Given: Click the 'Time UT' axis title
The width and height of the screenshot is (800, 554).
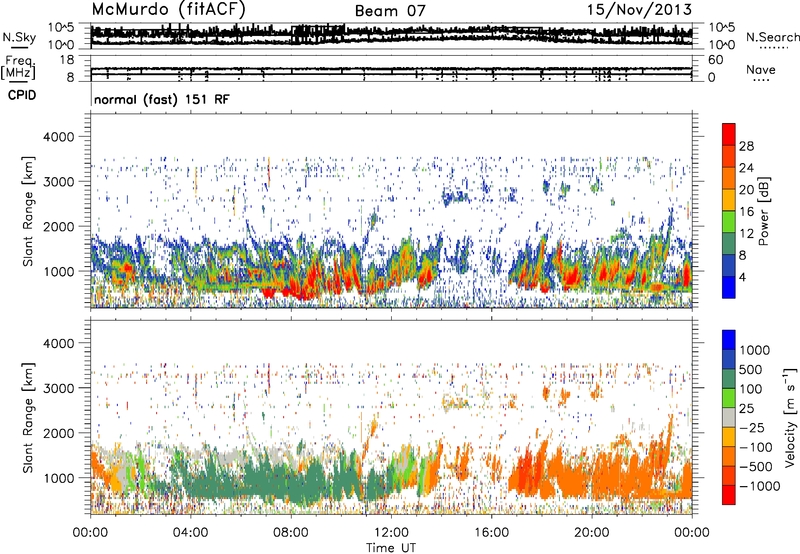Looking at the screenshot, I should click(x=391, y=547).
